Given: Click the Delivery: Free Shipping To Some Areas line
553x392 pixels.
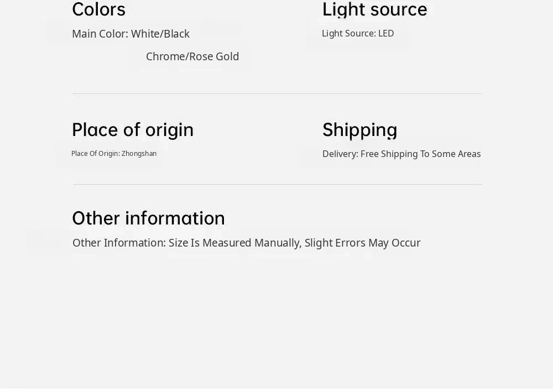Looking at the screenshot, I should (x=401, y=154).
